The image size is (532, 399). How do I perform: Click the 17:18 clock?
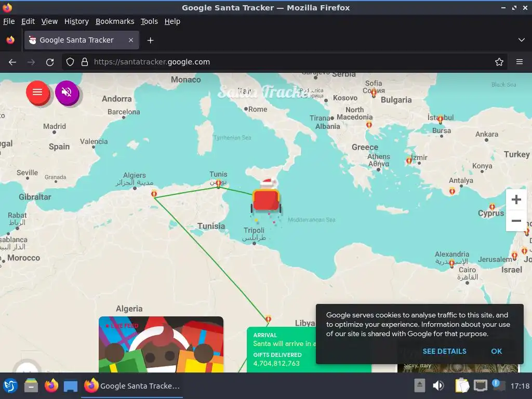pyautogui.click(x=520, y=386)
